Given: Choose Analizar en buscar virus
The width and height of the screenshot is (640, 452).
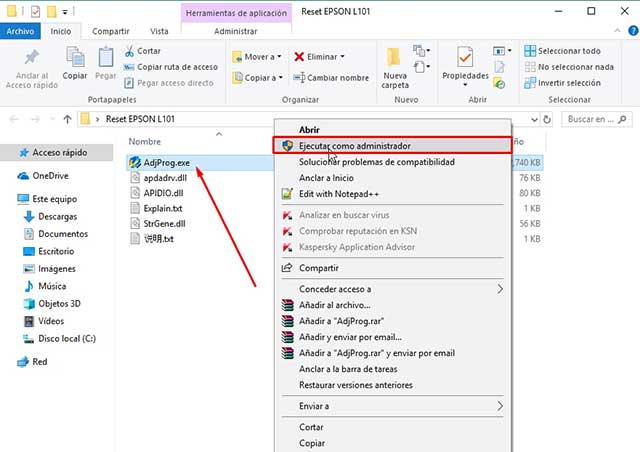Looking at the screenshot, I should (x=392, y=215).
